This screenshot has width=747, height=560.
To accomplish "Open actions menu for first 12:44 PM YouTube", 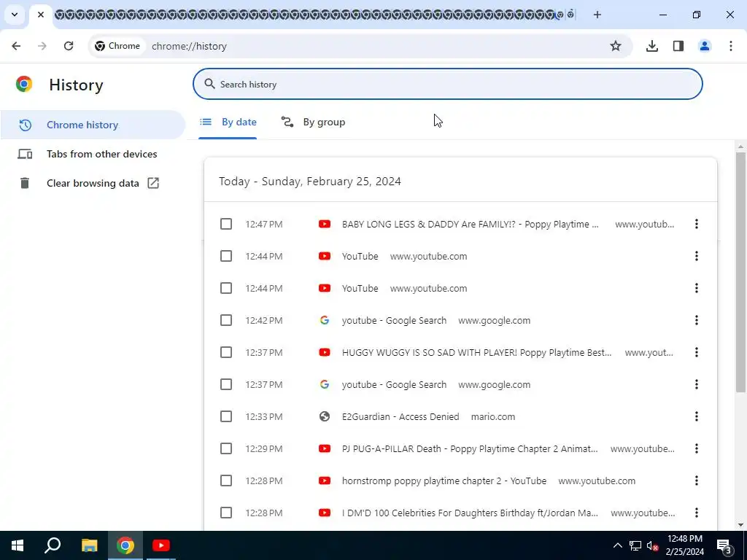I will pos(697,256).
